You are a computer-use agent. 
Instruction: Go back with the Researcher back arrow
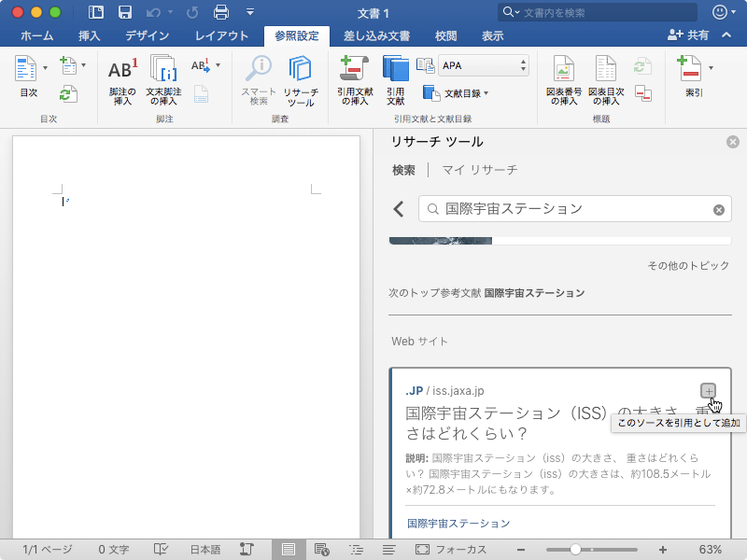399,208
